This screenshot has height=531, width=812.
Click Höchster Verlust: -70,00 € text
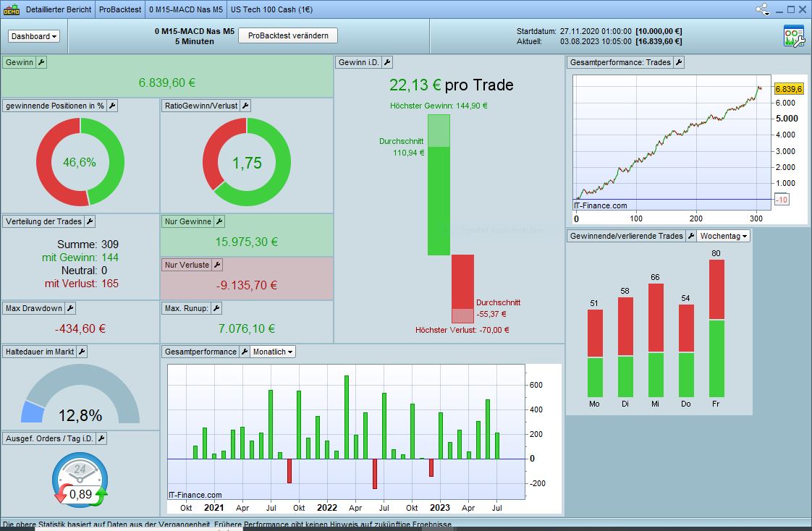[x=462, y=330]
